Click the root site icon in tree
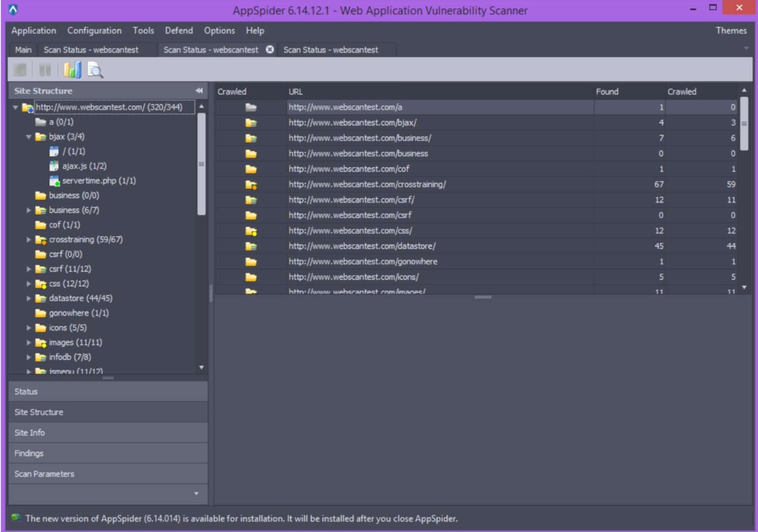The image size is (758, 532). coord(28,107)
